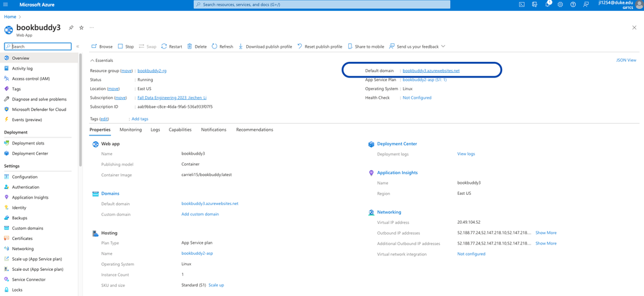Click the sidebar vertical scrollbar

(81, 109)
